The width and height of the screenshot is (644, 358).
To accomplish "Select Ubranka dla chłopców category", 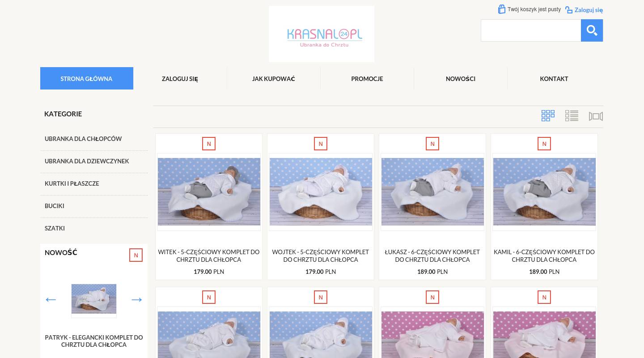I will [83, 139].
